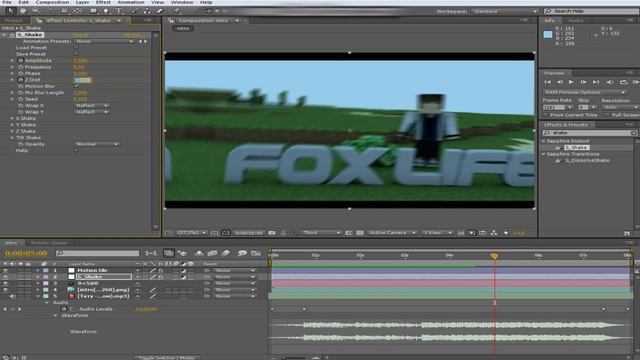Select the Selection arrow tool
The width and height of the screenshot is (640, 360).
[x=11, y=11]
